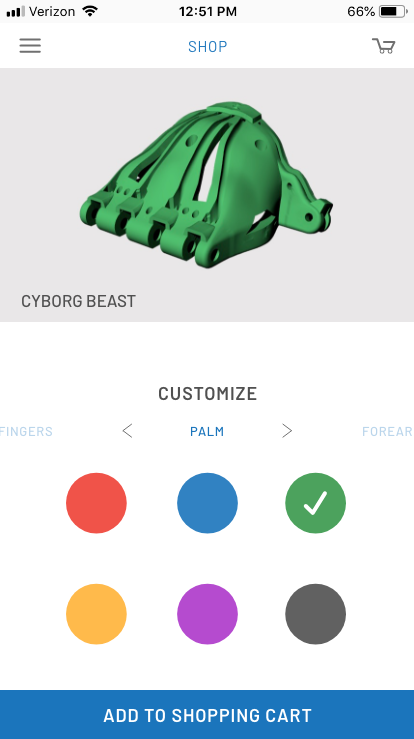This screenshot has height=739, width=414.
Task: Go to next part with right chevron
Action: [287, 431]
